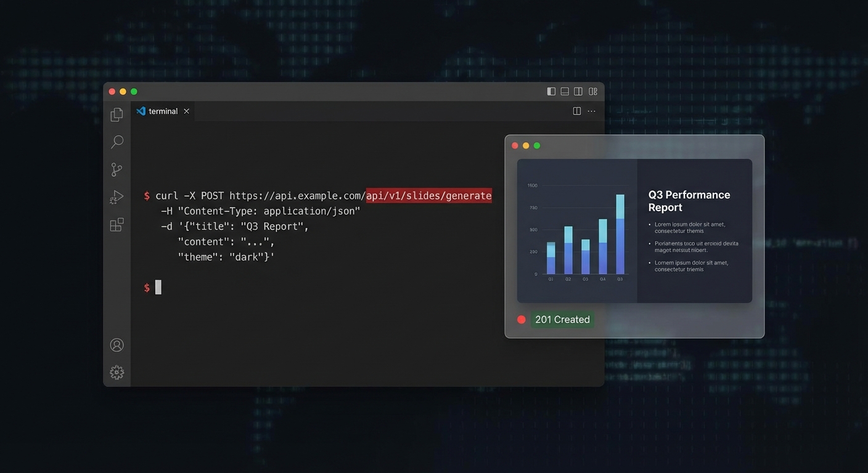Screen dimensions: 868x473
Task: Open the Manage settings gear icon
Action: click(x=117, y=372)
